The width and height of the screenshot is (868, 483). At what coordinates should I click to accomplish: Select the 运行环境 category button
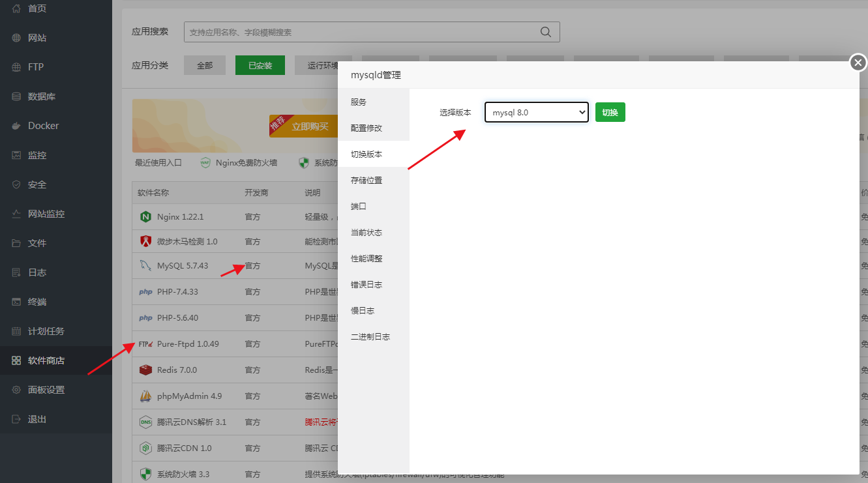(323, 65)
